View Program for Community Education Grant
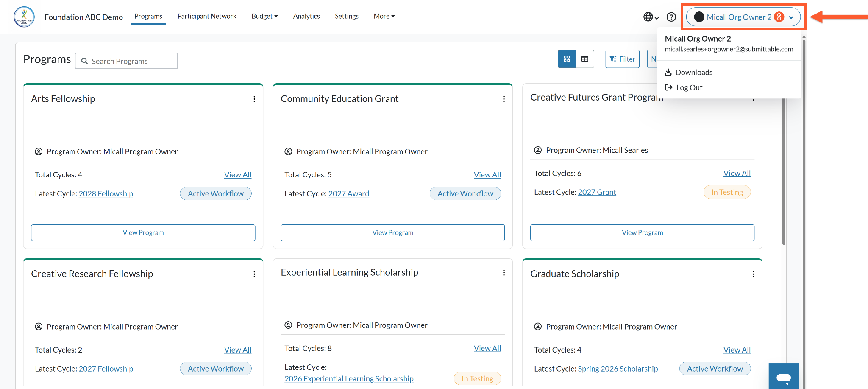This screenshot has width=868, height=389. pos(393,232)
